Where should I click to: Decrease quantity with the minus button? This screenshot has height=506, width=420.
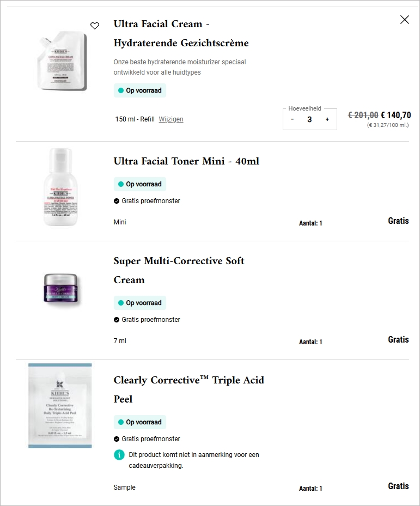(293, 119)
